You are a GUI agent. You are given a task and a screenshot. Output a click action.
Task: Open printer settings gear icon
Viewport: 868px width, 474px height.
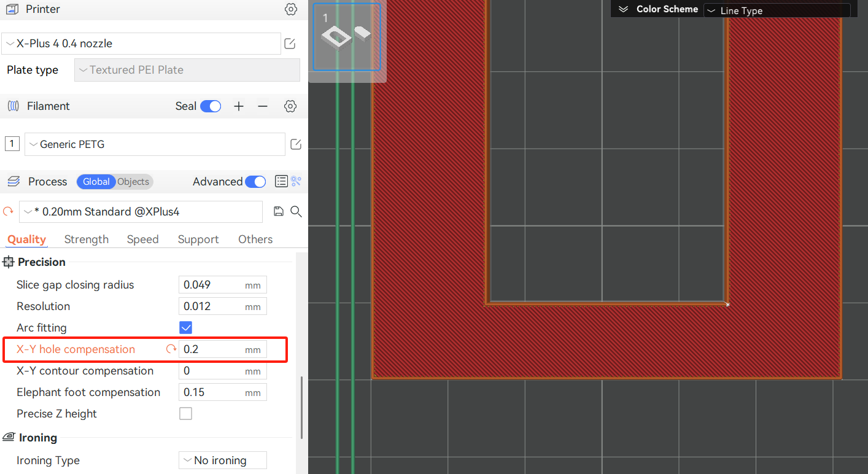(291, 9)
